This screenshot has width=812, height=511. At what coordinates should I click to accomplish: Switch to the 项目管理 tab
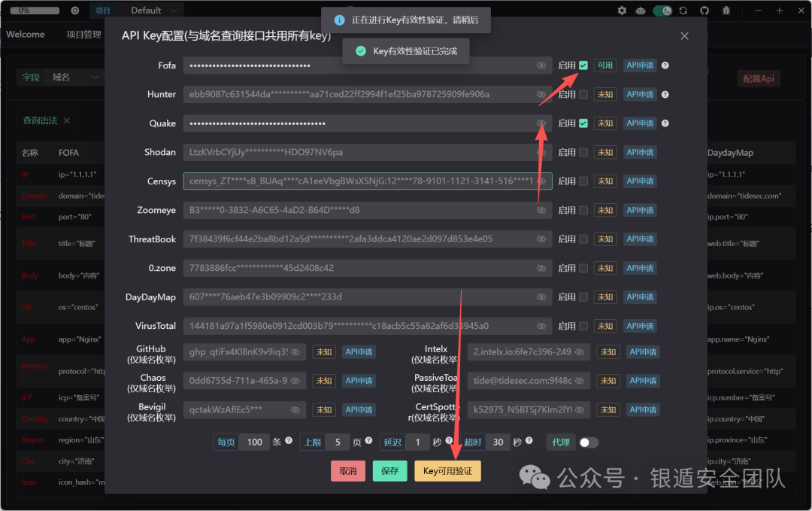pyautogui.click(x=84, y=34)
